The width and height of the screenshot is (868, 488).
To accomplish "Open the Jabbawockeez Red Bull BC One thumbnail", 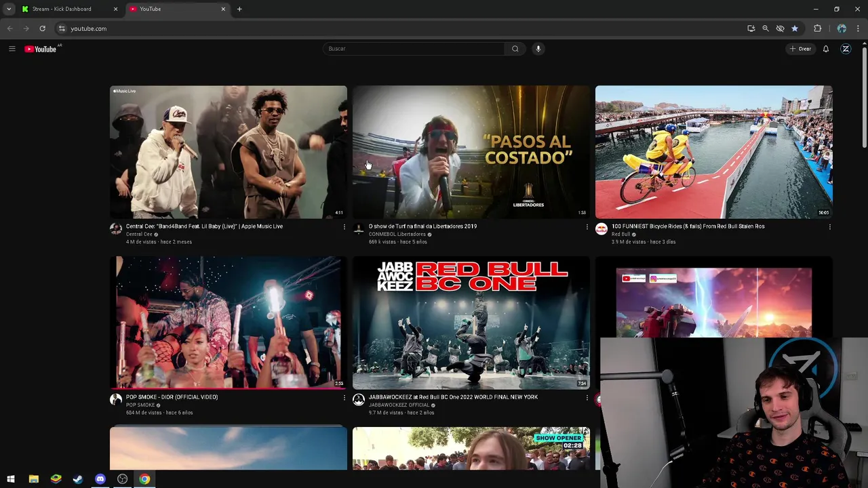I will tap(471, 323).
